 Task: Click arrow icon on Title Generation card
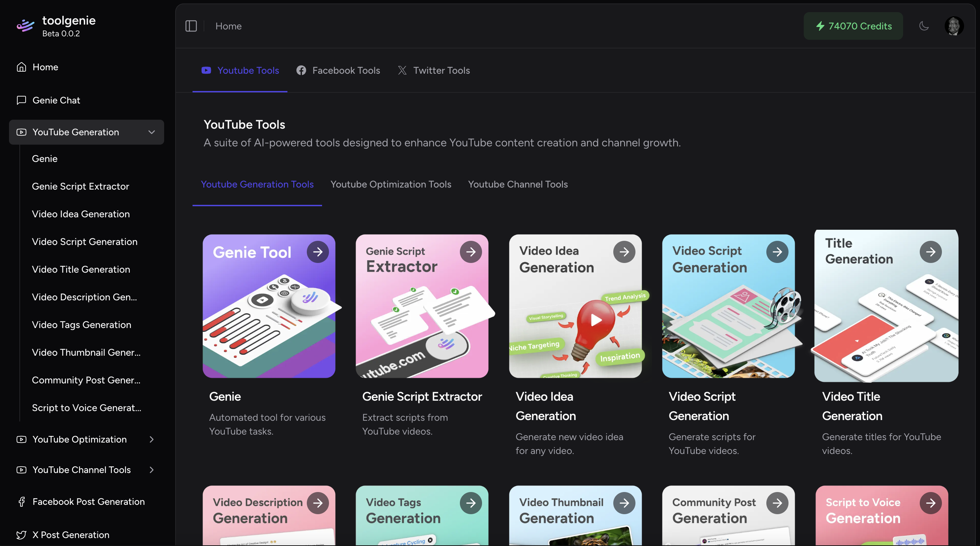coord(930,252)
